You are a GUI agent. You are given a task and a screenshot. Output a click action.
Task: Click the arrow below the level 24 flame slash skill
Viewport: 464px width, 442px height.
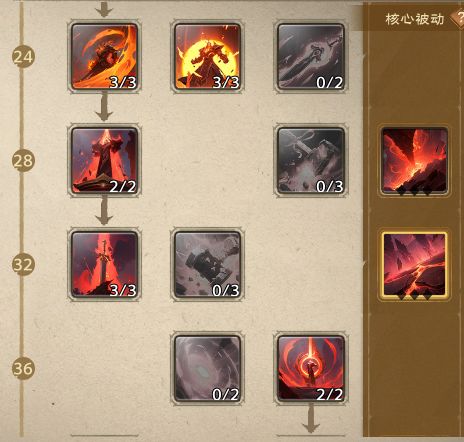click(104, 107)
